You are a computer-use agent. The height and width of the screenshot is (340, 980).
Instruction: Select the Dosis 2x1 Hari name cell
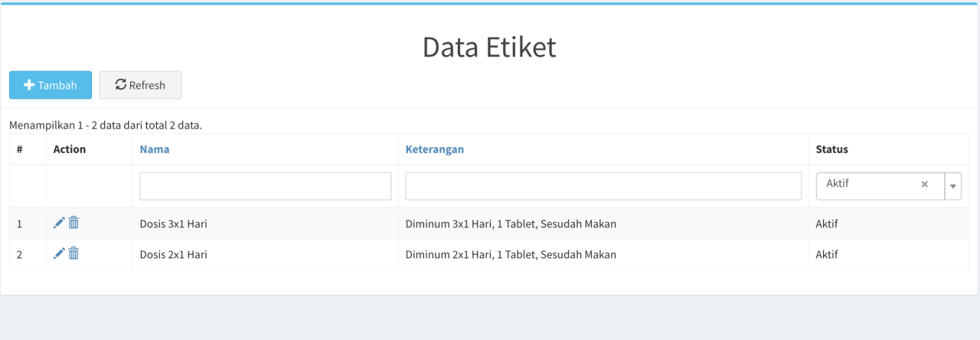pyautogui.click(x=174, y=255)
